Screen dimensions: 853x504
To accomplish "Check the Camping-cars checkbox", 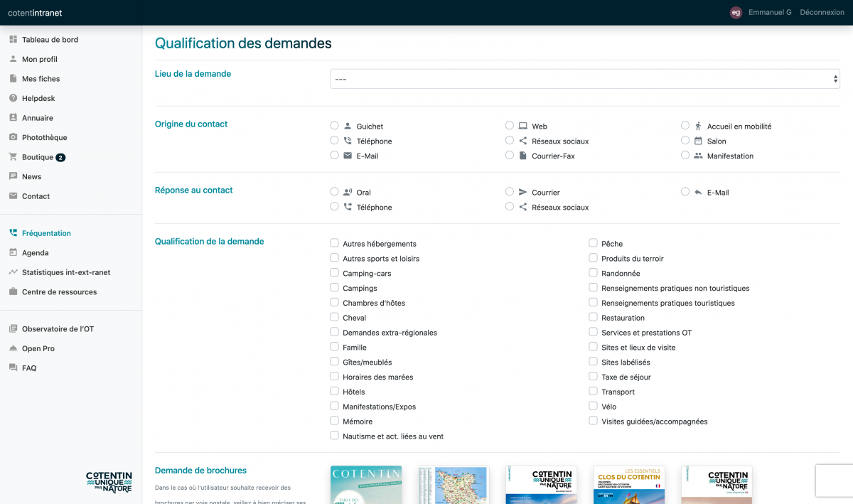I will (x=335, y=273).
